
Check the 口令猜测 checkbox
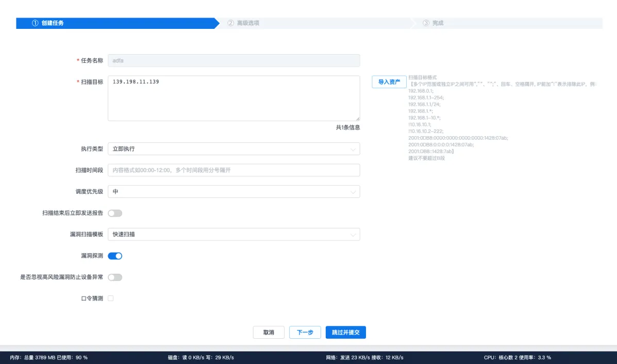click(x=110, y=299)
